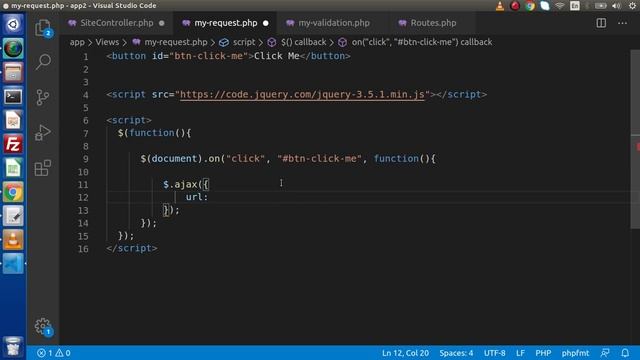Screen dimensions: 640x360
Task: Open the globe browser icon in the dock
Action: click(x=13, y=49)
